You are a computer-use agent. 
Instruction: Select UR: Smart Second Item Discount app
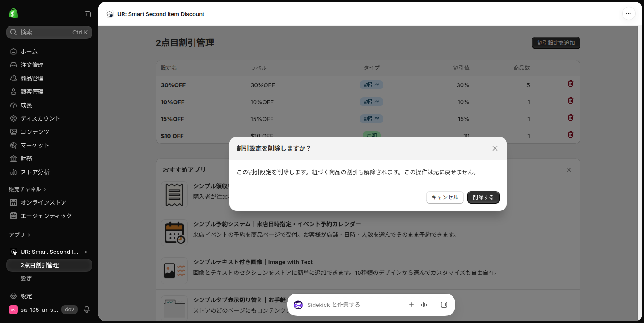coord(49,252)
